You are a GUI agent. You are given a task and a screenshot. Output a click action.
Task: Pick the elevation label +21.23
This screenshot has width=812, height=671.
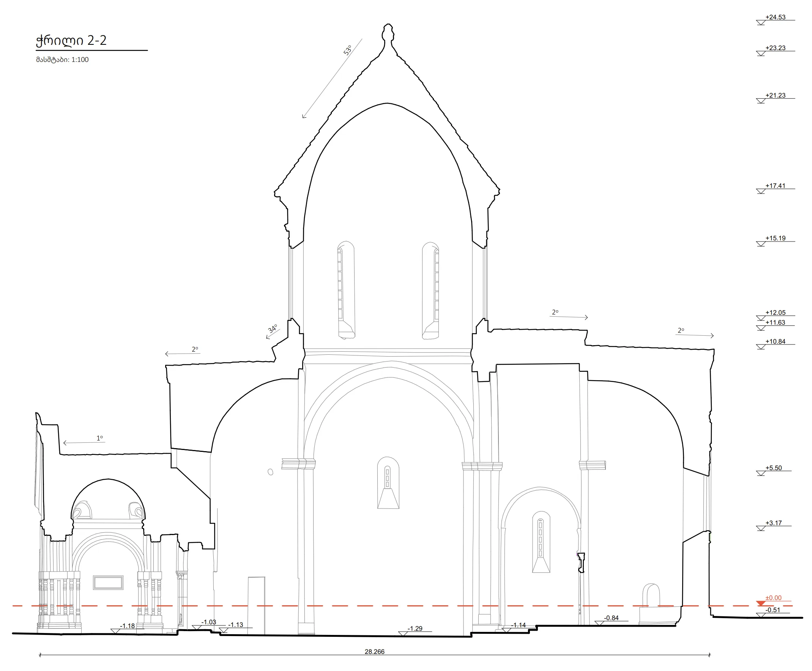[775, 95]
